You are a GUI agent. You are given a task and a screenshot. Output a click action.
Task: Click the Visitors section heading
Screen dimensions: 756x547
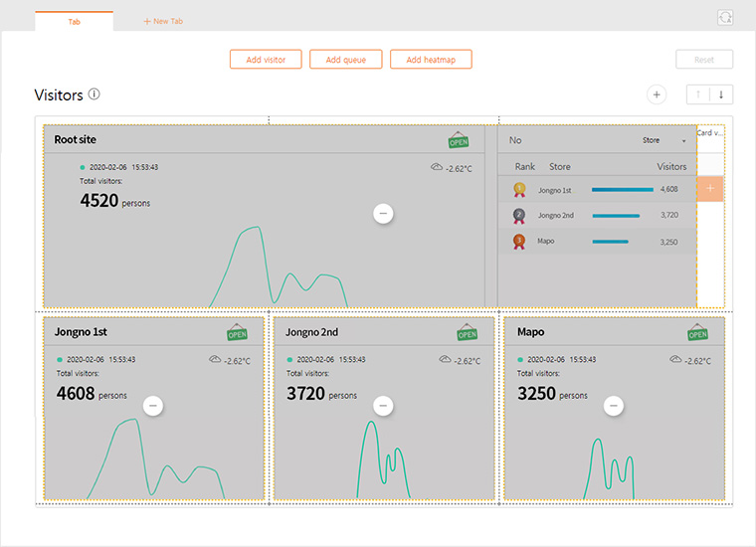59,94
